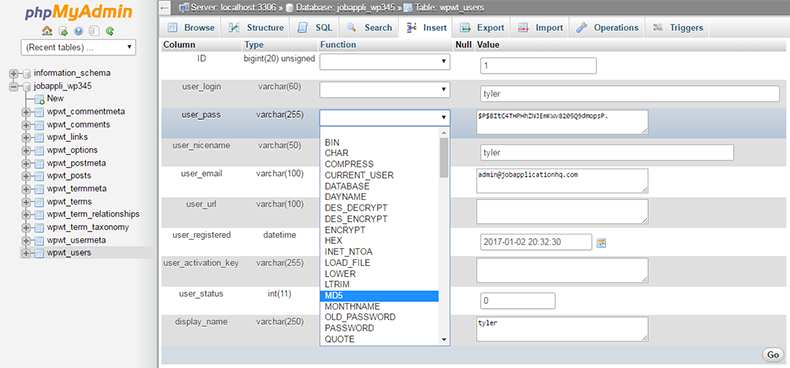
Task: Select QUOTE in the function list
Action: tap(379, 339)
